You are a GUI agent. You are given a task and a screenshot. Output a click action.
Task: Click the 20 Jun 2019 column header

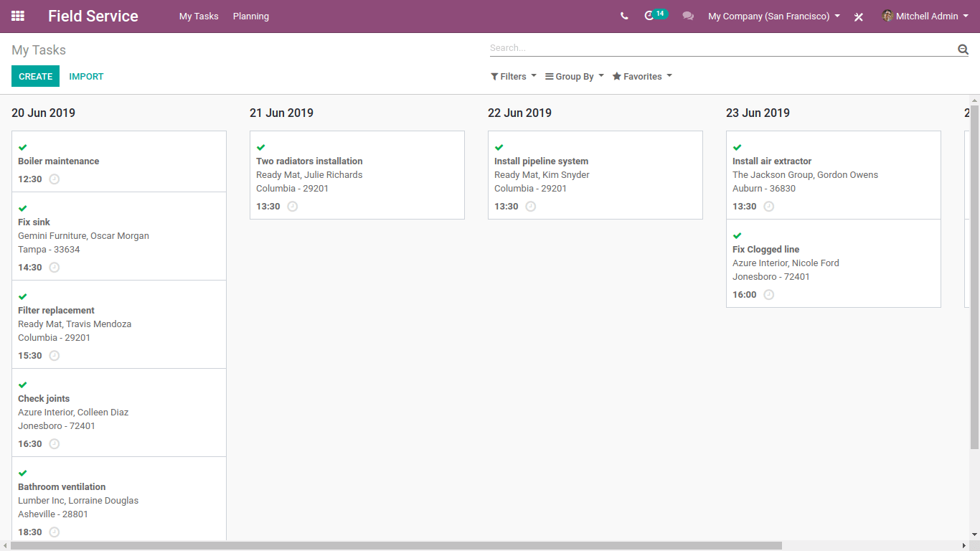tap(43, 113)
